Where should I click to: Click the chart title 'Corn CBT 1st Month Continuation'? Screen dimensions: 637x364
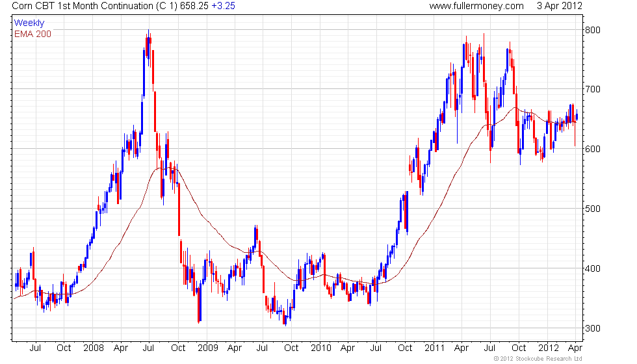click(82, 6)
